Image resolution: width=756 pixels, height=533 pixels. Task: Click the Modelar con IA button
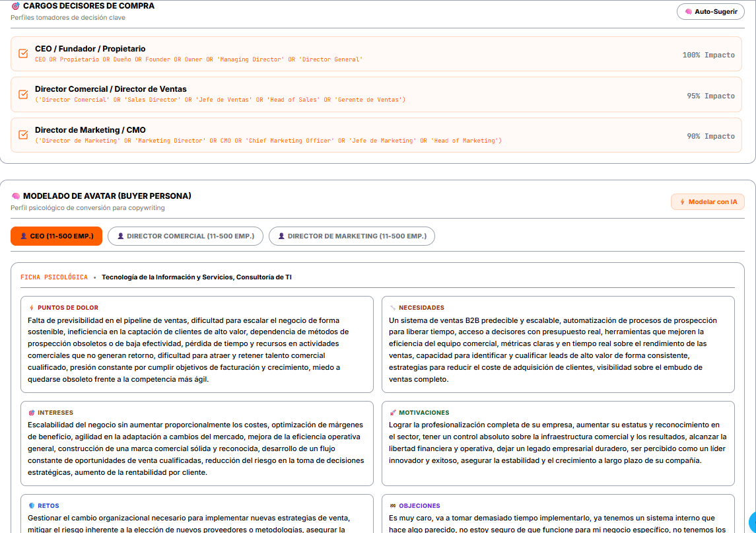click(707, 202)
